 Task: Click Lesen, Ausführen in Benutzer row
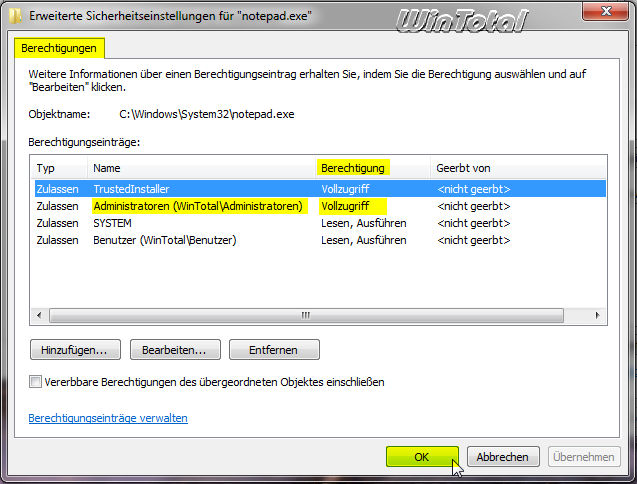pos(364,240)
